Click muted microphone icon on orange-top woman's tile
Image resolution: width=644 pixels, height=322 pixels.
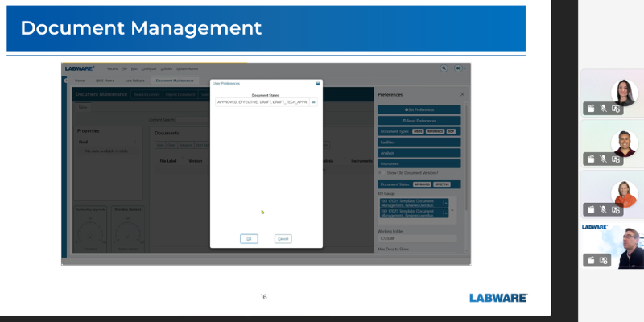tap(603, 209)
